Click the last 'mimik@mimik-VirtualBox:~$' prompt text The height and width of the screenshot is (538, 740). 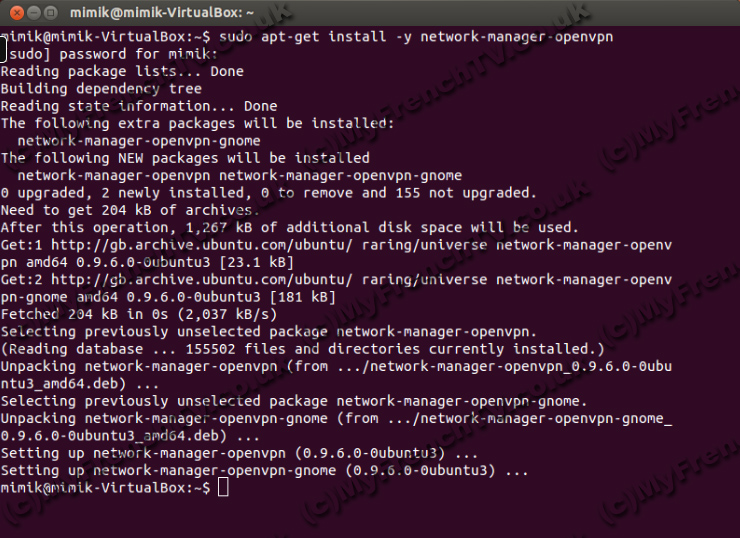click(x=106, y=487)
